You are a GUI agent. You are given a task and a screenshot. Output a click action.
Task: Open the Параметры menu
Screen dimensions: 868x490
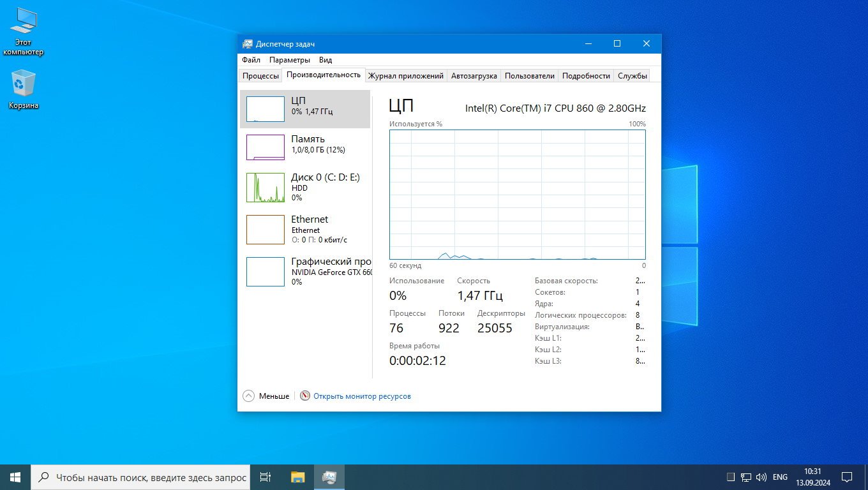coord(289,60)
